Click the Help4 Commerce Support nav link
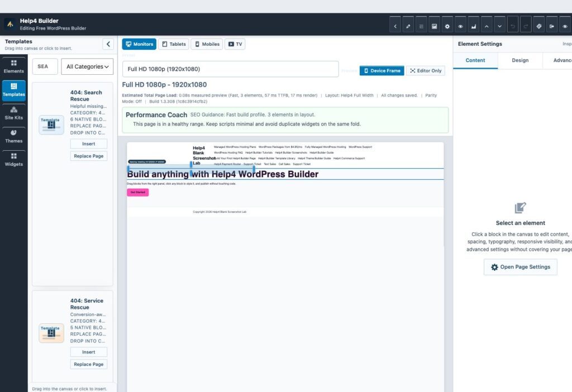Image resolution: width=572 pixels, height=392 pixels. coord(349,158)
